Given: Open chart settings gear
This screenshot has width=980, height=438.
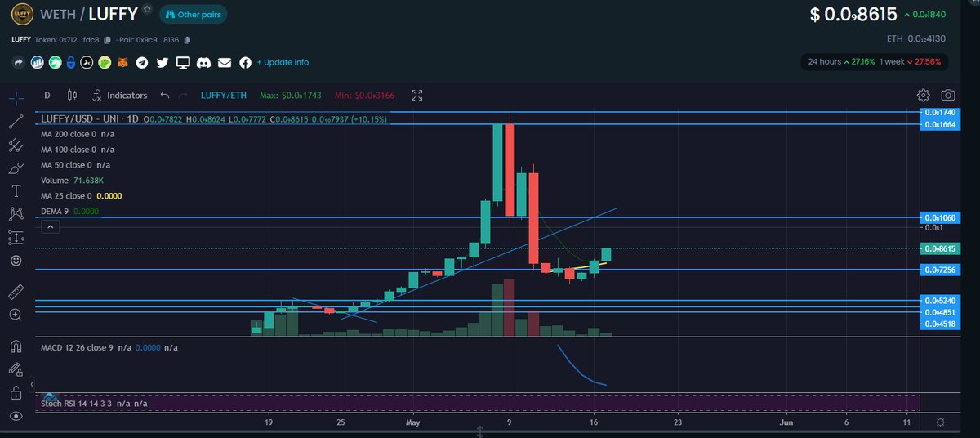Looking at the screenshot, I should 924,96.
